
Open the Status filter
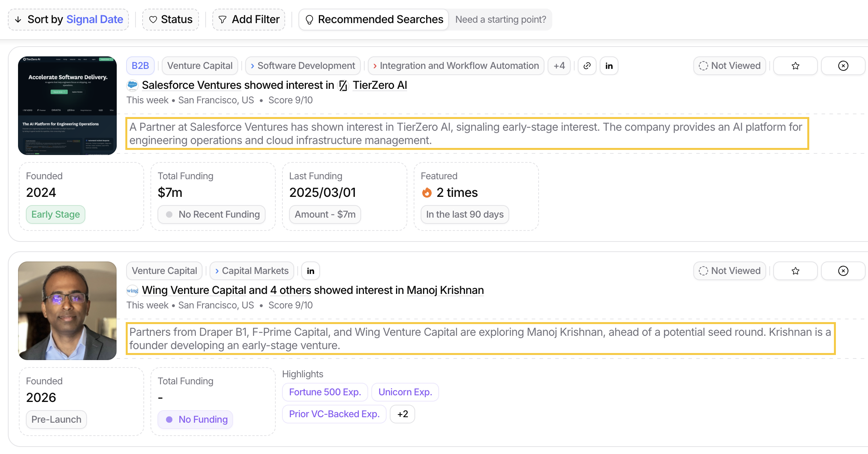170,20
